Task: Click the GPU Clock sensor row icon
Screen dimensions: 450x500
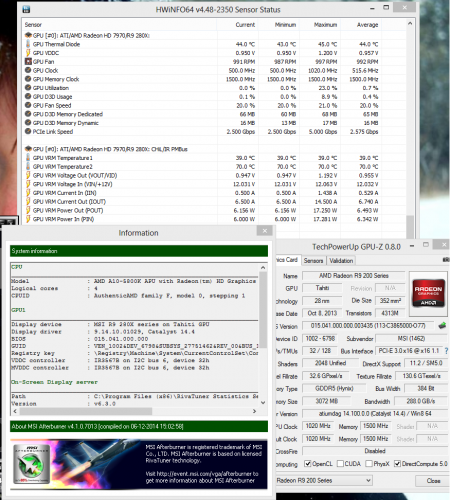Action: point(28,70)
